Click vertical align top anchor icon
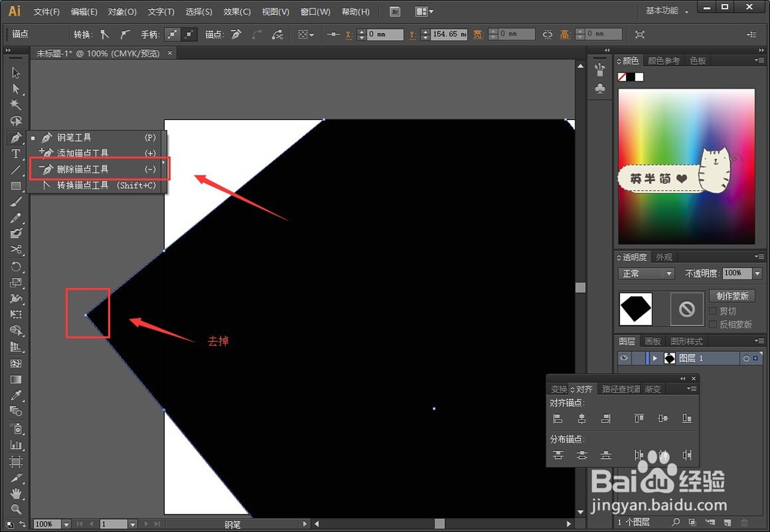 click(x=638, y=419)
